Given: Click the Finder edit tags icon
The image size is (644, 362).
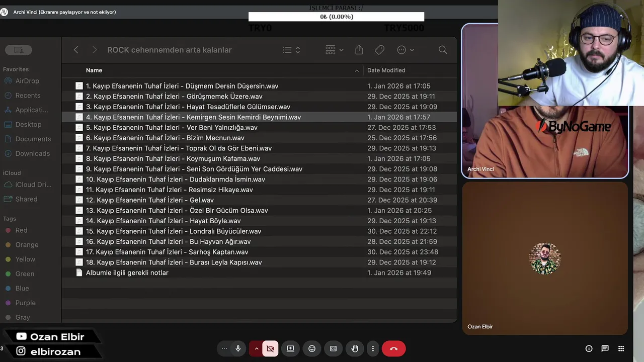Looking at the screenshot, I should click(x=380, y=50).
